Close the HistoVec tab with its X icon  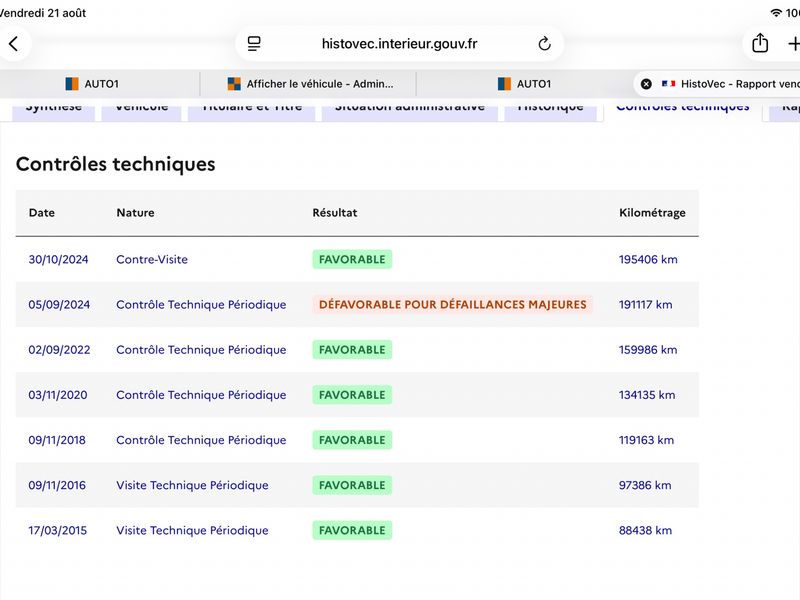point(646,84)
